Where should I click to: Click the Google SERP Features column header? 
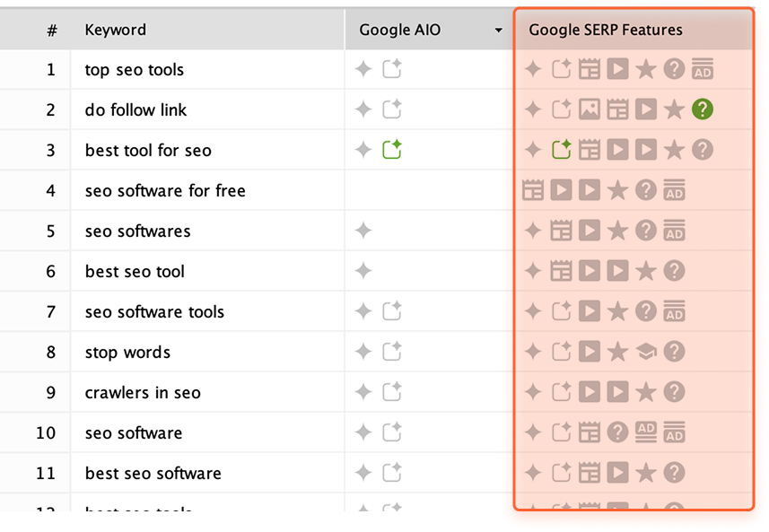click(605, 30)
